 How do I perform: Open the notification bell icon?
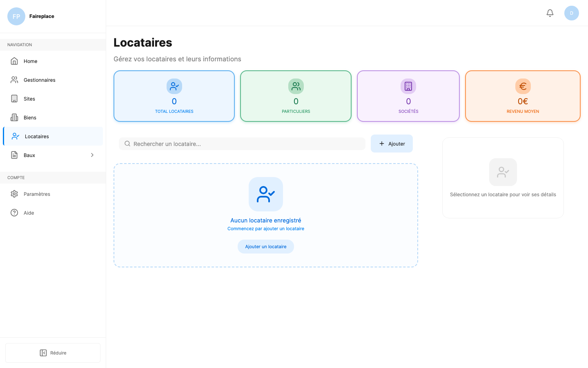tap(550, 13)
